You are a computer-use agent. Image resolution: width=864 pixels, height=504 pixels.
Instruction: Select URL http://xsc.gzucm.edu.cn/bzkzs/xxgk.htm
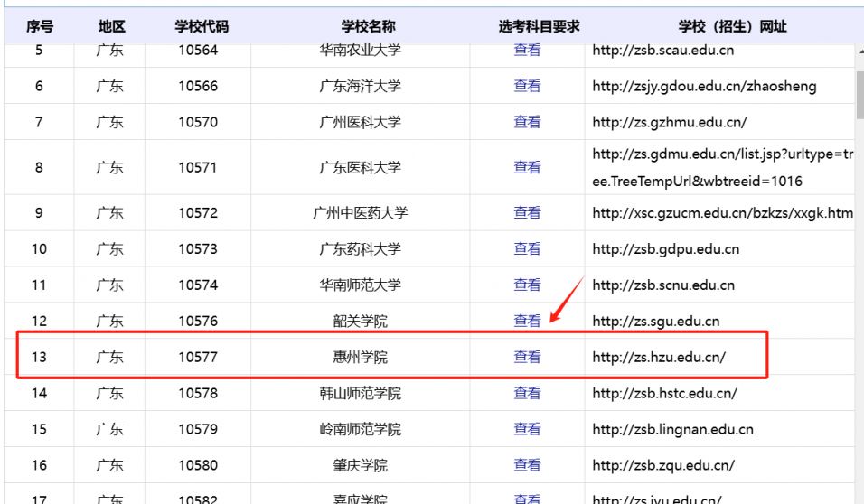pyautogui.click(x=722, y=212)
